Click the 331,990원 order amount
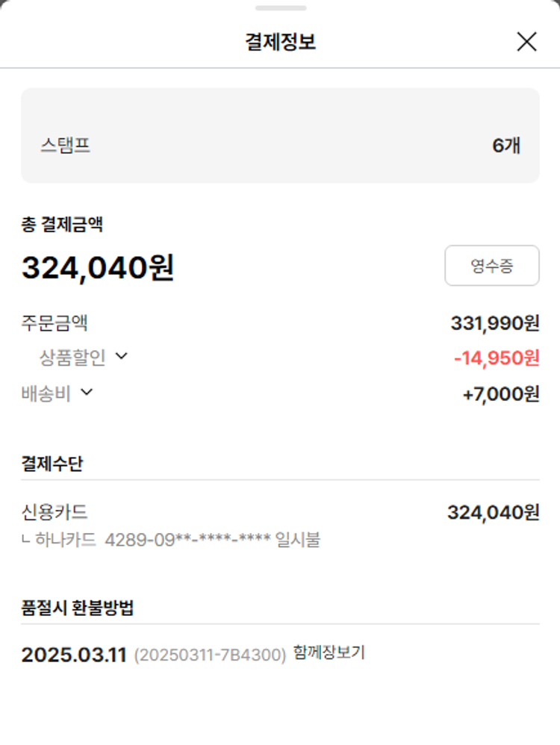 494,323
